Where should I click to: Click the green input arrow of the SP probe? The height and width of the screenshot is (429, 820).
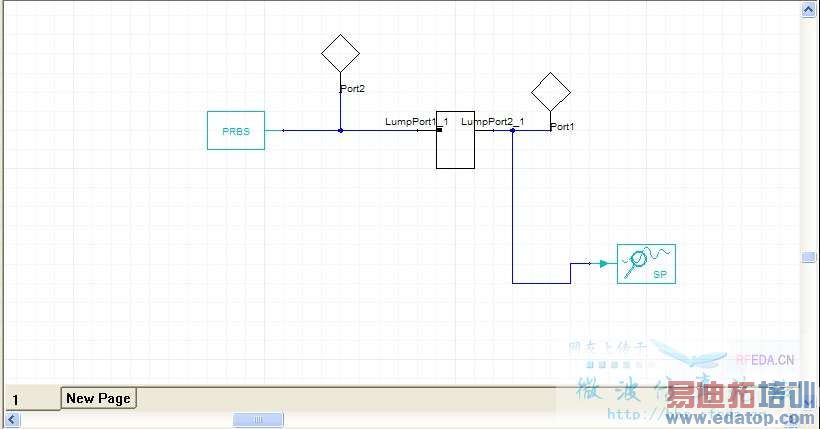tap(604, 264)
